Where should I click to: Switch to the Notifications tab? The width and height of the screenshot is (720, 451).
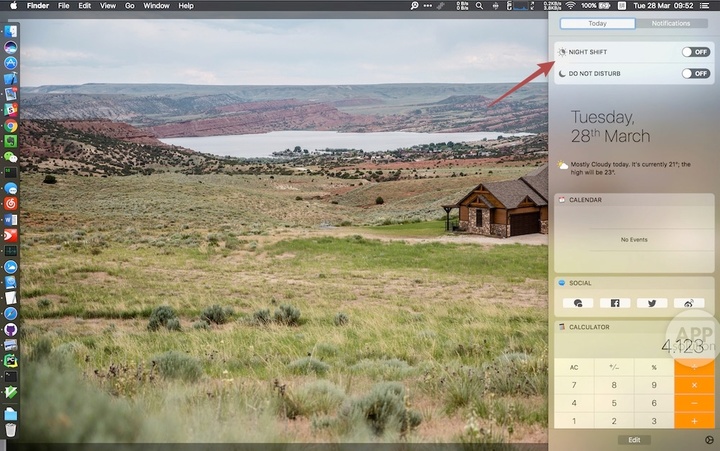coord(671,23)
